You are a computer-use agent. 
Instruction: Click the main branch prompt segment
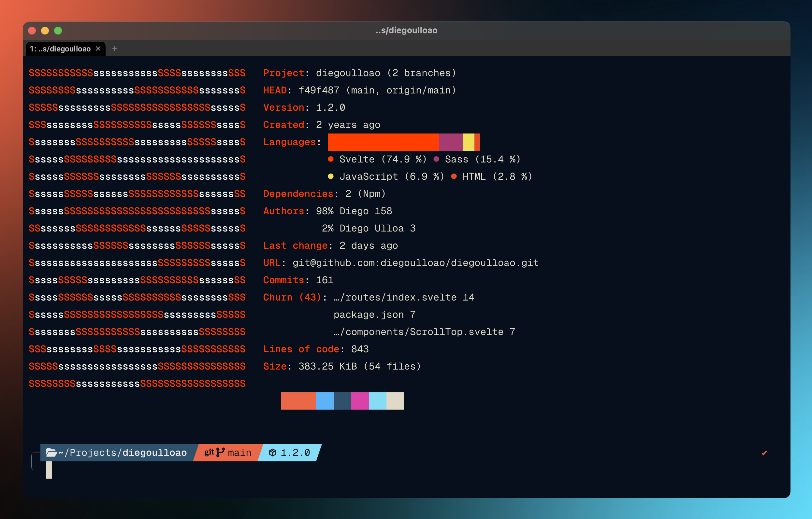point(239,453)
